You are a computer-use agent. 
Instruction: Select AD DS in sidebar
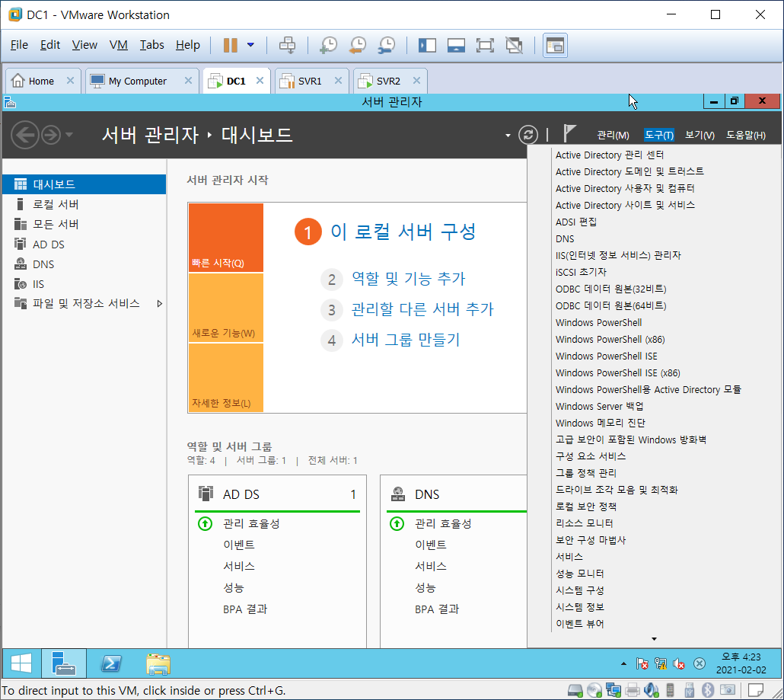(84, 245)
